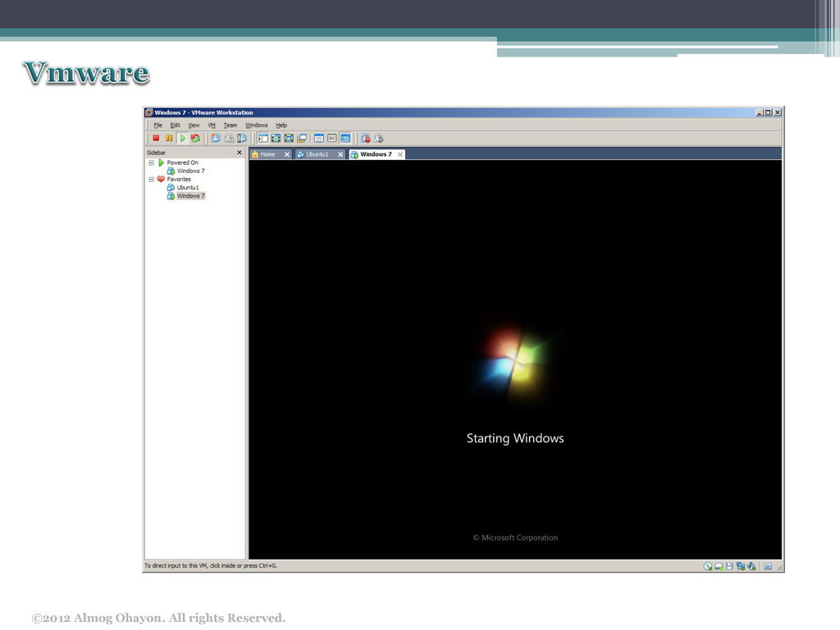
Task: Collapse the Favorites tree group
Action: coord(151,180)
